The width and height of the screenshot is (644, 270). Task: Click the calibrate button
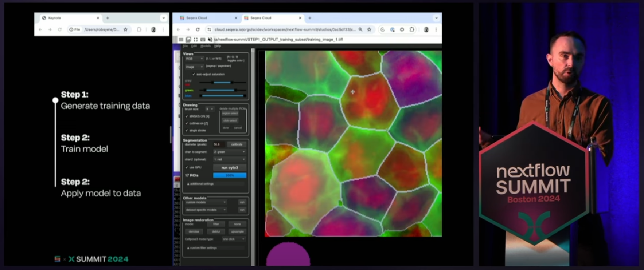click(237, 144)
